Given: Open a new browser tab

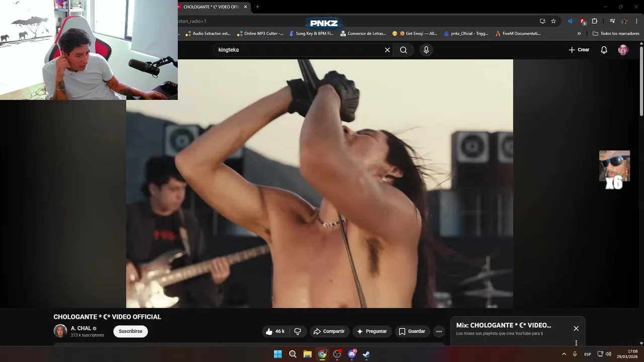Looking at the screenshot, I should (x=258, y=7).
